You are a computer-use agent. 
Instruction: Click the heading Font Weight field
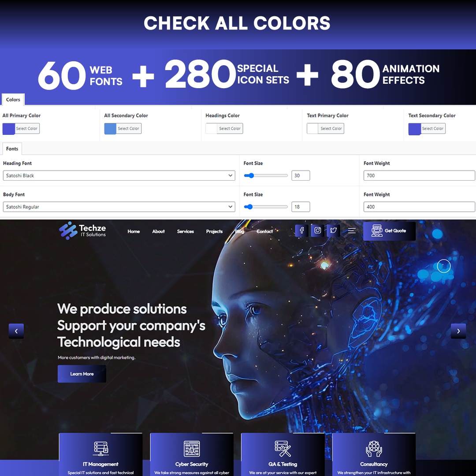(419, 175)
